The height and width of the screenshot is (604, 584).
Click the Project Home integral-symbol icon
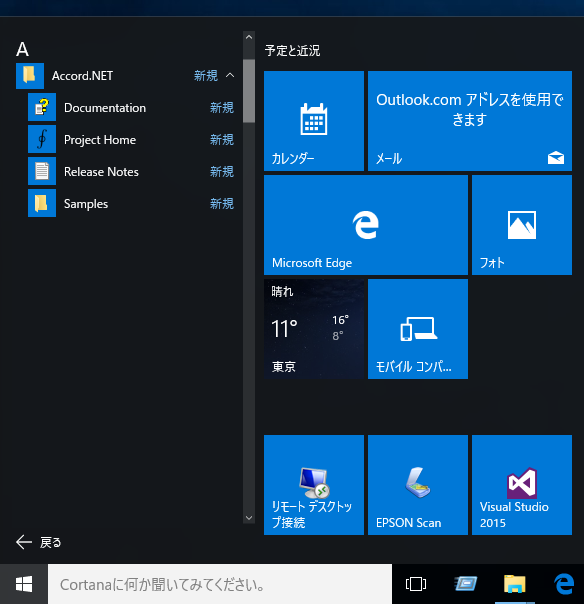42,139
